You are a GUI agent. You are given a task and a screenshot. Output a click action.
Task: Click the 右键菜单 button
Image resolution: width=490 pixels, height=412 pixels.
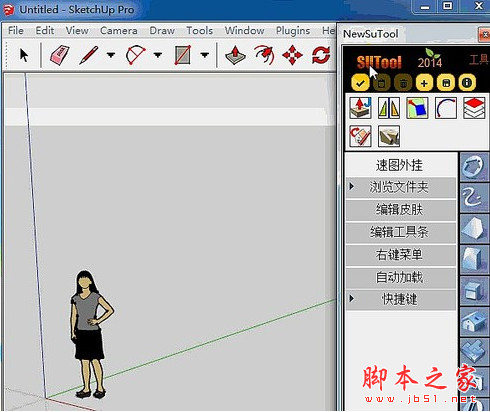click(x=401, y=255)
